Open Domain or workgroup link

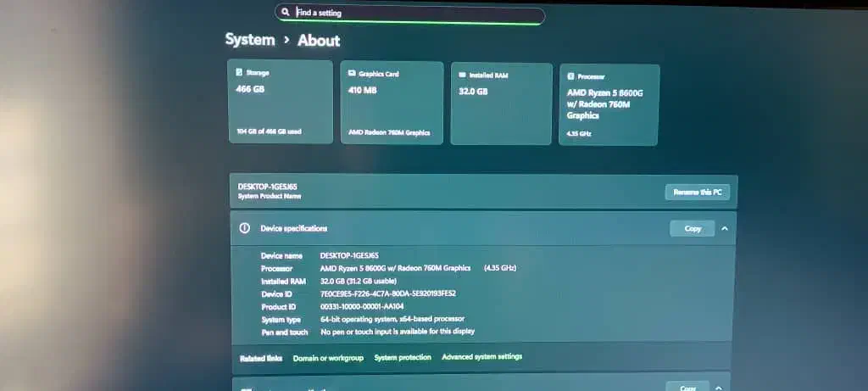(328, 358)
